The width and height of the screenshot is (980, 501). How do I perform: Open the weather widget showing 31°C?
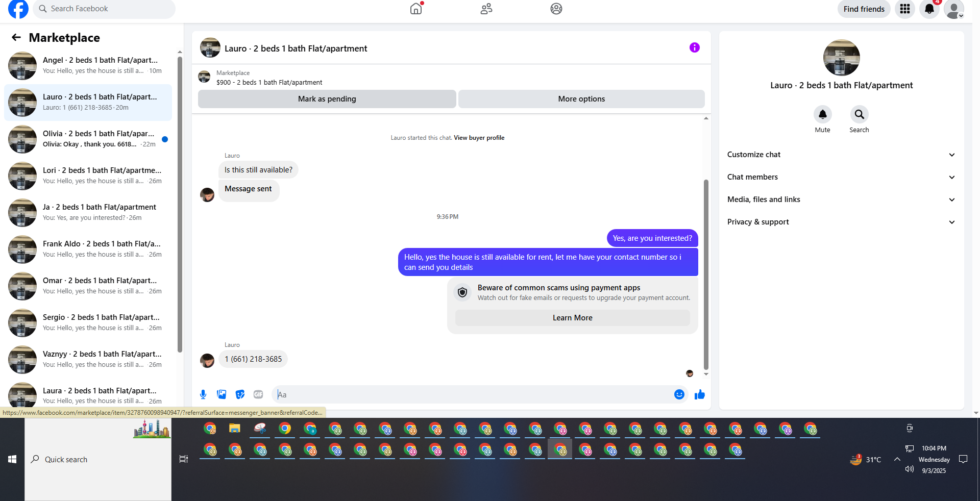866,460
